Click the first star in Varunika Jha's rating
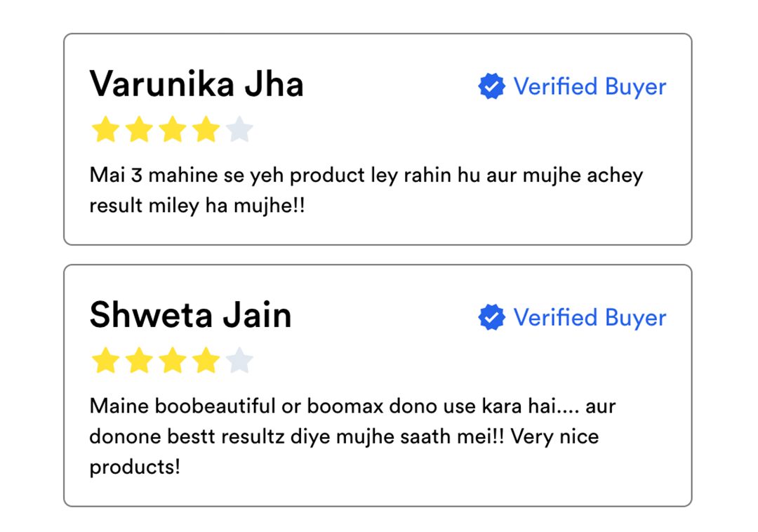The image size is (758, 532). click(x=105, y=131)
